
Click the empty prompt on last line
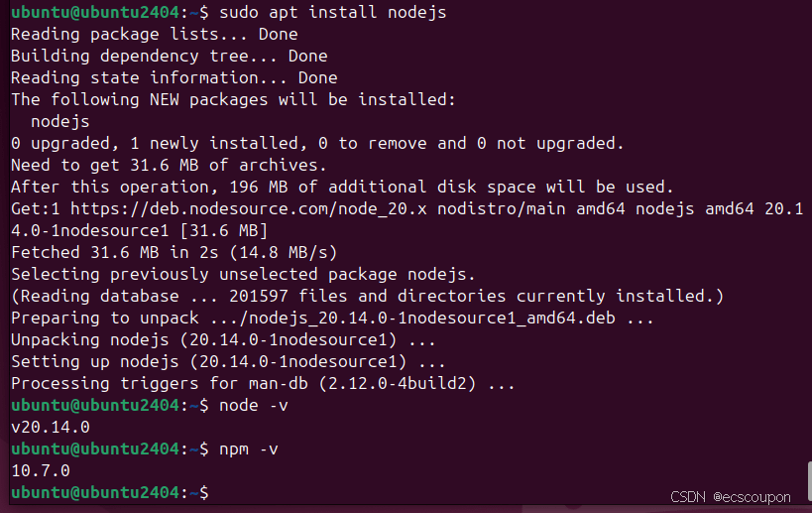pyautogui.click(x=110, y=492)
